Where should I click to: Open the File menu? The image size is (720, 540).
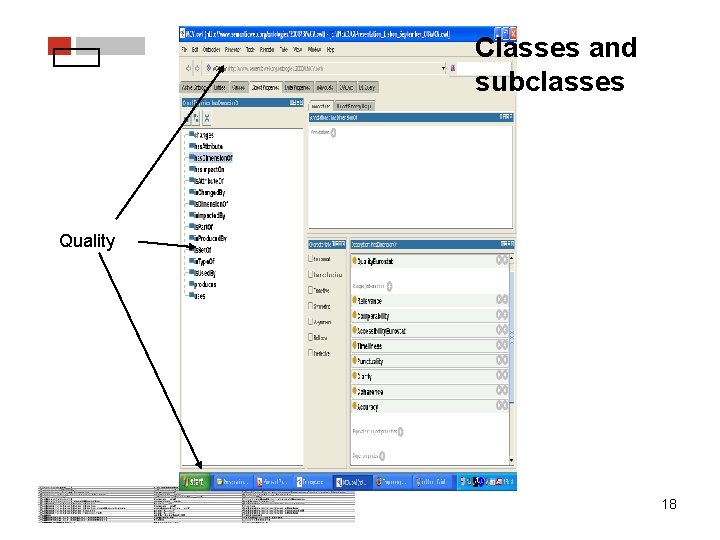pos(184,49)
